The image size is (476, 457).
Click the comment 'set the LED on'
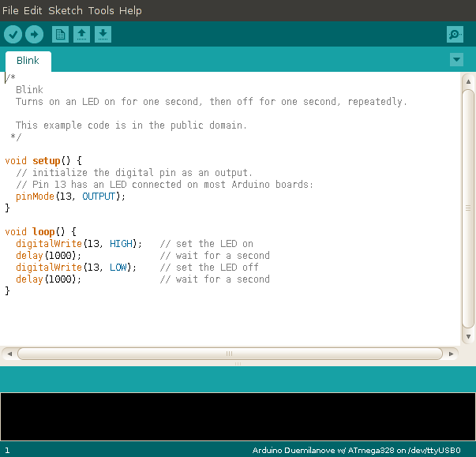pos(207,244)
